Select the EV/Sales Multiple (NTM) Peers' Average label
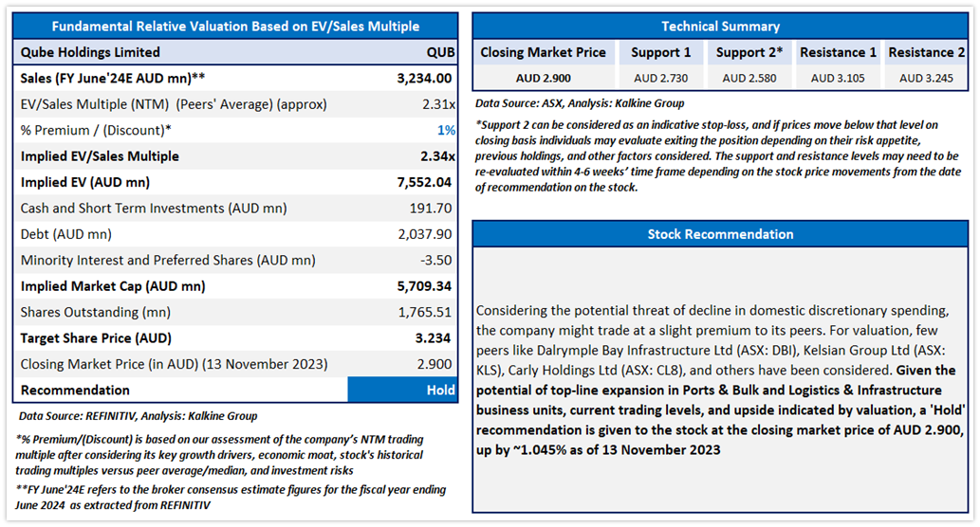Image resolution: width=980 pixels, height=527 pixels. 173,104
